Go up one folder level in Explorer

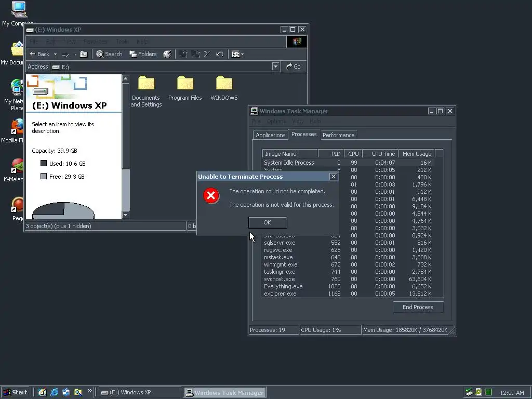coord(84,54)
